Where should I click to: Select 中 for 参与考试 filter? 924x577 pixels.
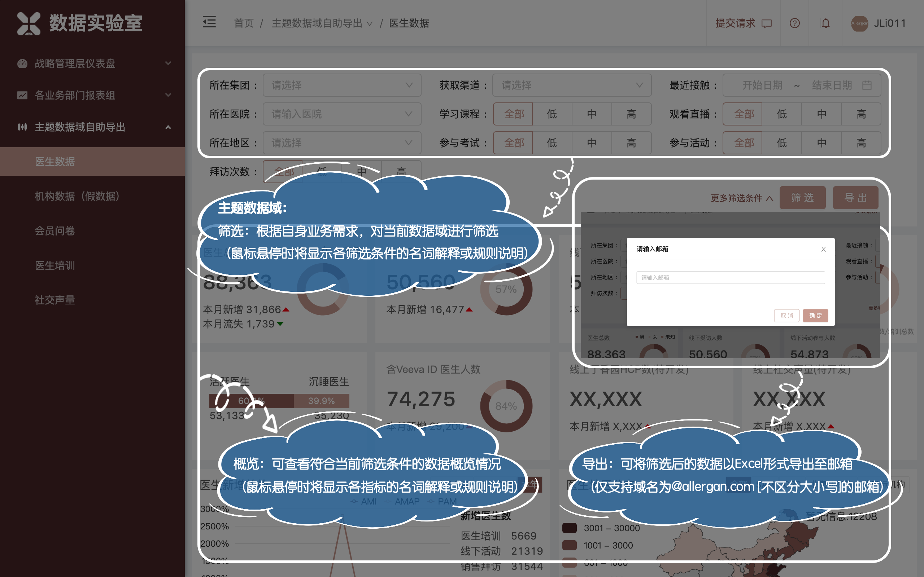pos(592,143)
